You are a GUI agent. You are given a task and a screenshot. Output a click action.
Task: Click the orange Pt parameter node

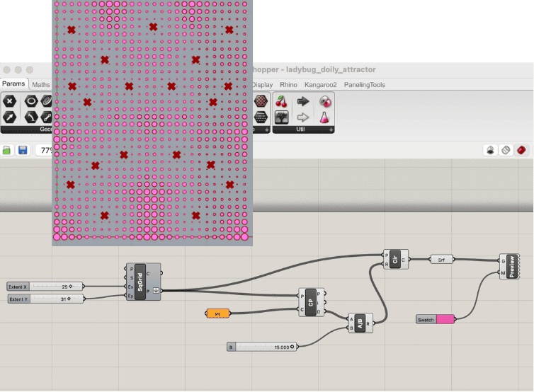click(218, 313)
